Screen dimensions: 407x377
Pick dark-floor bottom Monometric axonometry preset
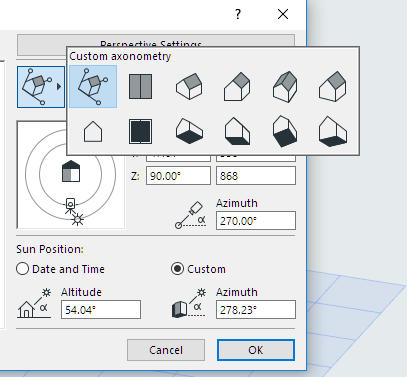pyautogui.click(x=285, y=131)
